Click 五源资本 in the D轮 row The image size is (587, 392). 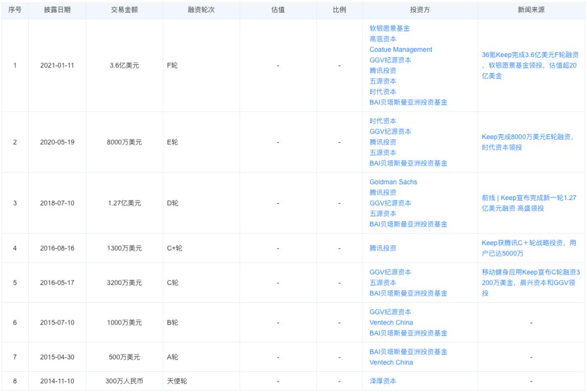pyautogui.click(x=383, y=214)
